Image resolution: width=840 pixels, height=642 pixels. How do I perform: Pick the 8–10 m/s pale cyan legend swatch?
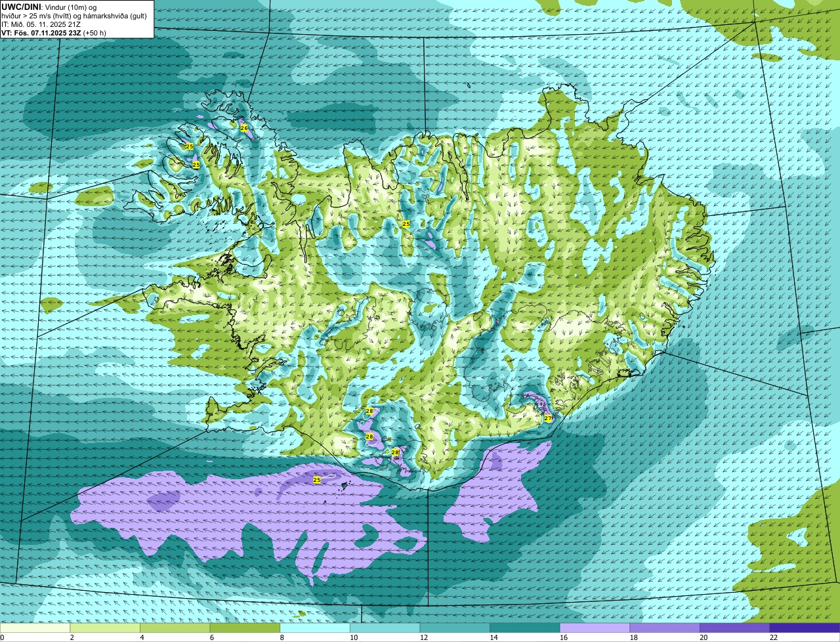pos(315,628)
